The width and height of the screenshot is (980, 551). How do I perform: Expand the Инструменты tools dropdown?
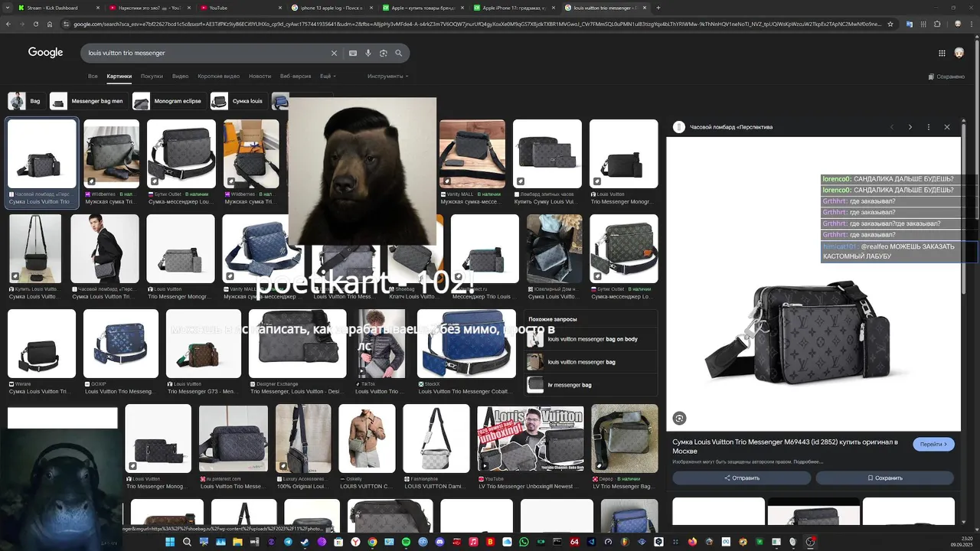point(387,77)
